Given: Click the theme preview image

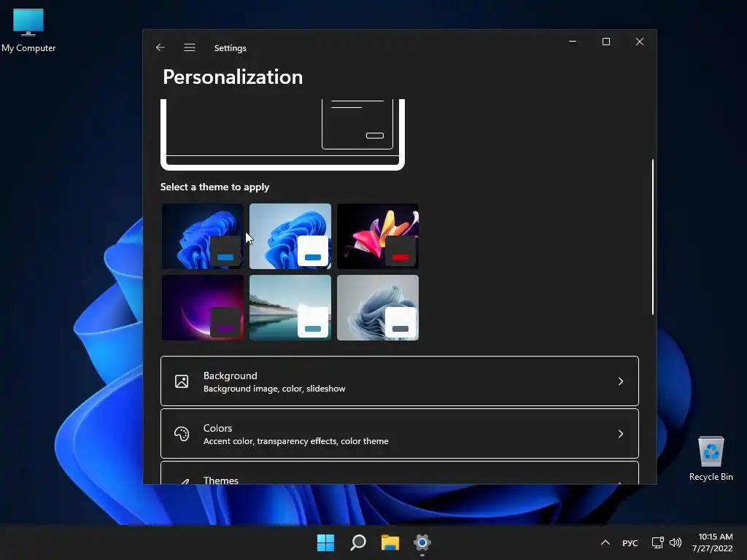Looking at the screenshot, I should (282, 134).
